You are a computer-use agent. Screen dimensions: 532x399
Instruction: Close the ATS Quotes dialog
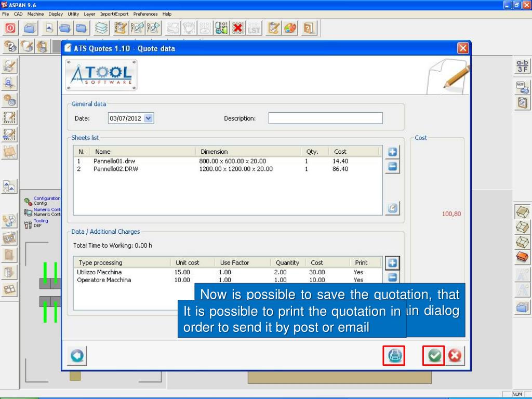463,48
